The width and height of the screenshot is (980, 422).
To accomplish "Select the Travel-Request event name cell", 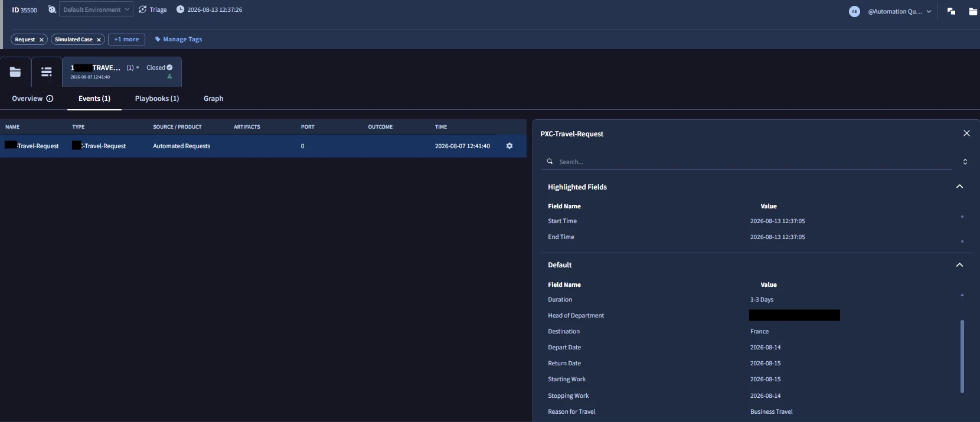I will [32, 146].
